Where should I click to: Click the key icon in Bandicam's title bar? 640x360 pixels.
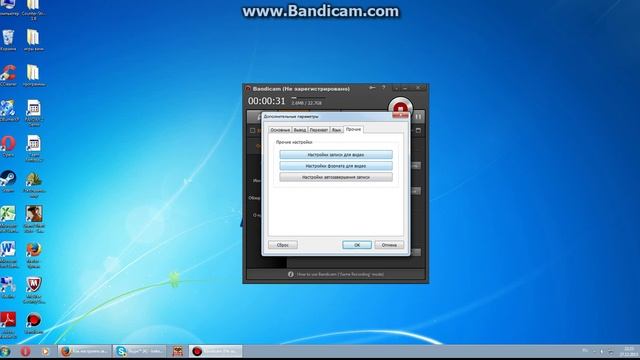coord(372,88)
